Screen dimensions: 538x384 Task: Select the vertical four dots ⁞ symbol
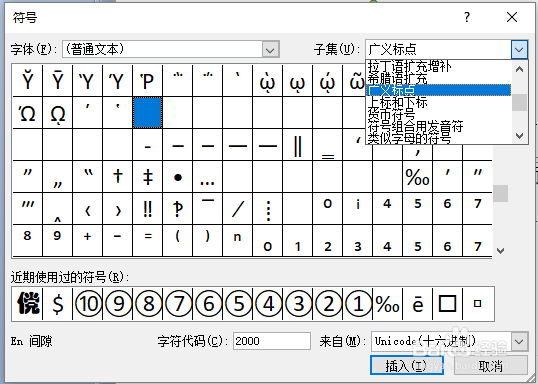tap(268, 209)
